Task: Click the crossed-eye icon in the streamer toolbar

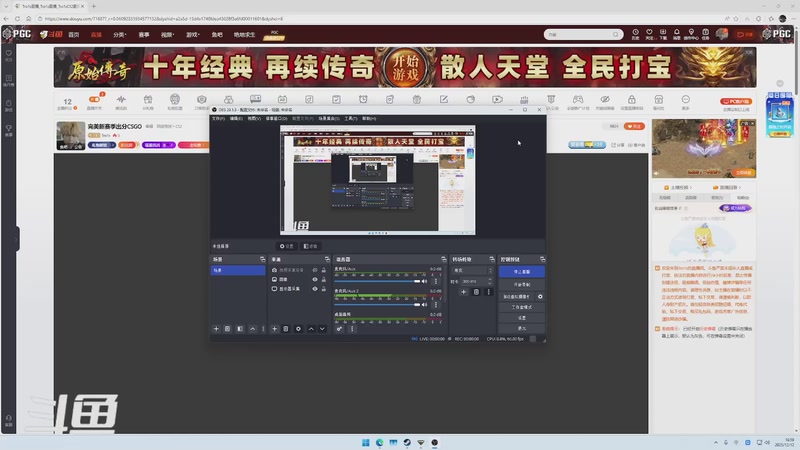Action: point(605,99)
